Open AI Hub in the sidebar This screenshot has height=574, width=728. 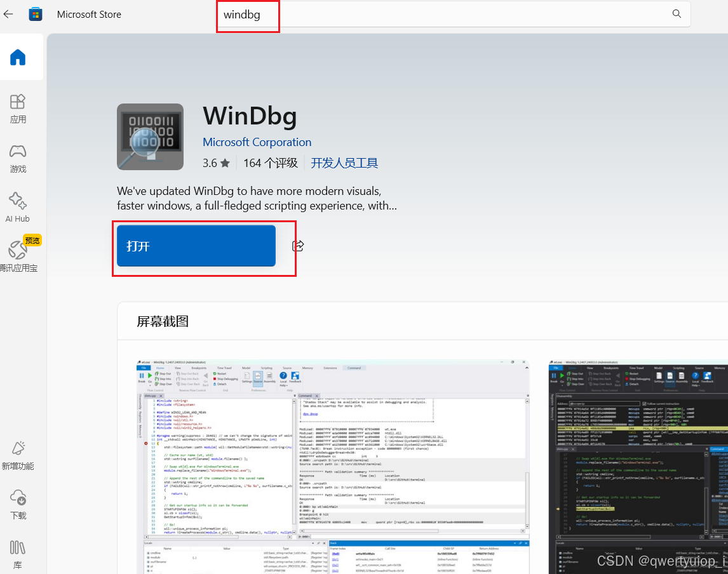[18, 208]
